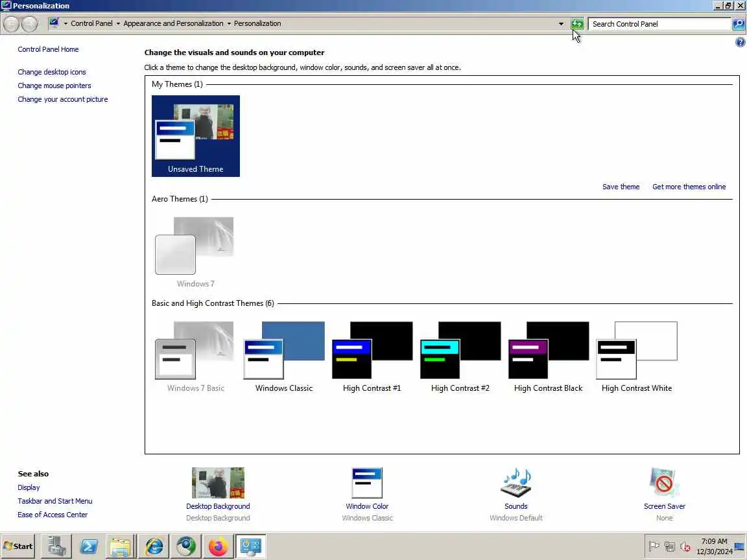Choose the Windows 7 Aero theme
The height and width of the screenshot is (560, 747).
pyautogui.click(x=195, y=252)
